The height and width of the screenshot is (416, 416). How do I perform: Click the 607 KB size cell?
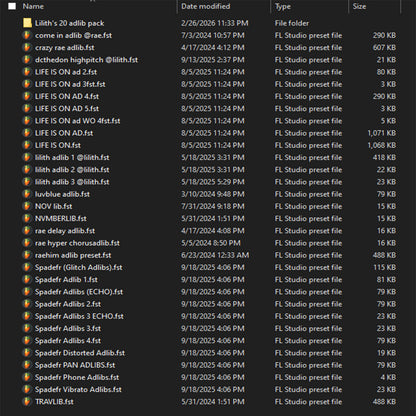click(384, 47)
